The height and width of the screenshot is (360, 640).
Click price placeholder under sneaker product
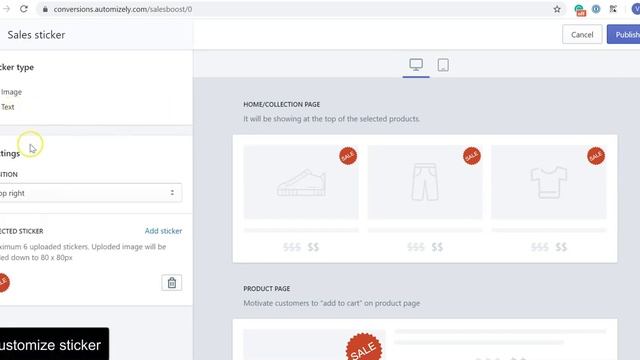(x=301, y=247)
